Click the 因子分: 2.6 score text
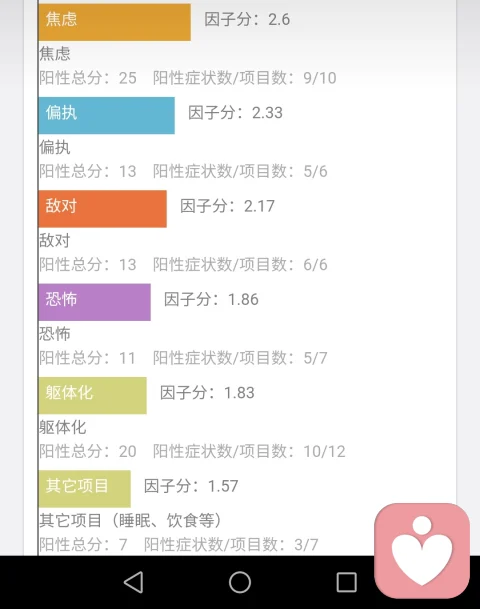Image resolution: width=480 pixels, height=609 pixels. tap(247, 19)
